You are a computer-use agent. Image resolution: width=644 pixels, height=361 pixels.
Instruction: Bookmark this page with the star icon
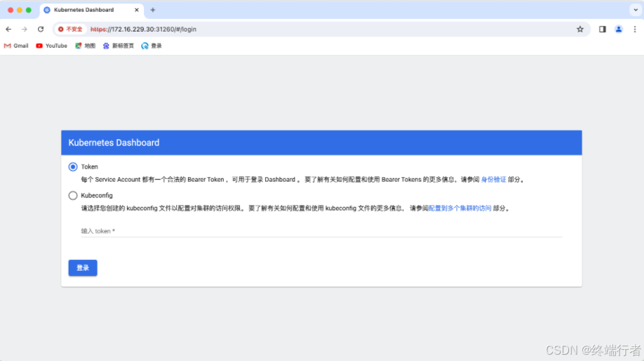click(580, 29)
